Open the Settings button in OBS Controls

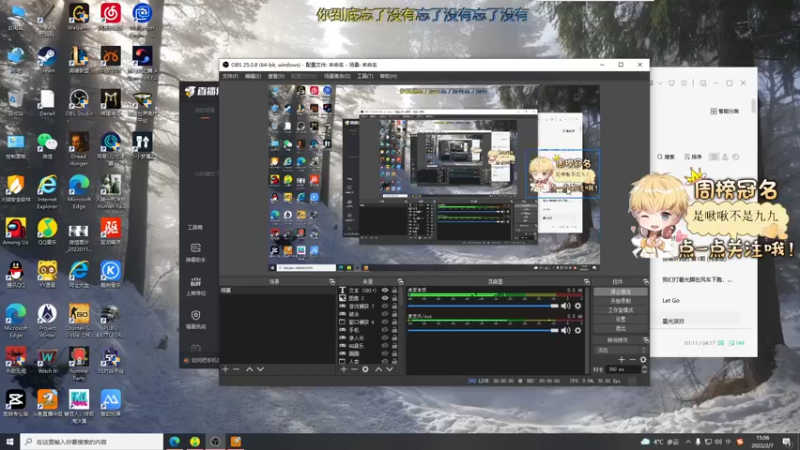[x=620, y=319]
